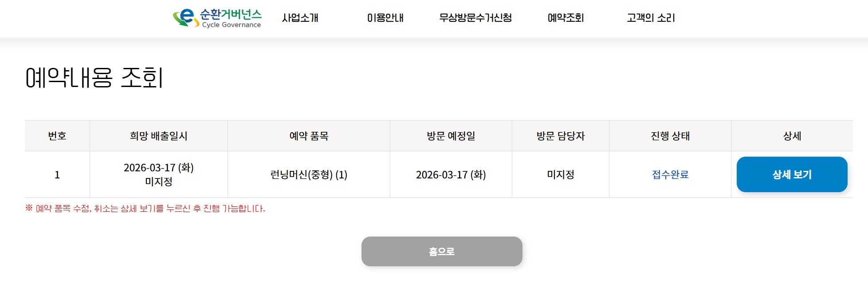Open the 이용안내 menu

385,18
